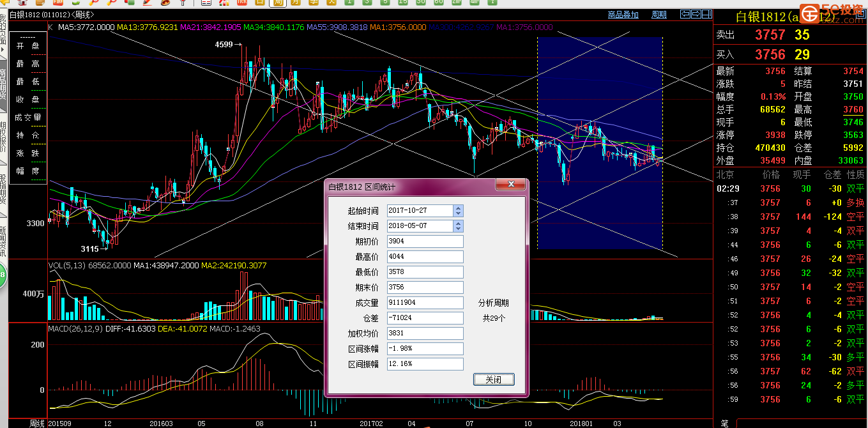
Task: Click the 区间涨幅 field showing -1.98%
Action: pyautogui.click(x=425, y=348)
